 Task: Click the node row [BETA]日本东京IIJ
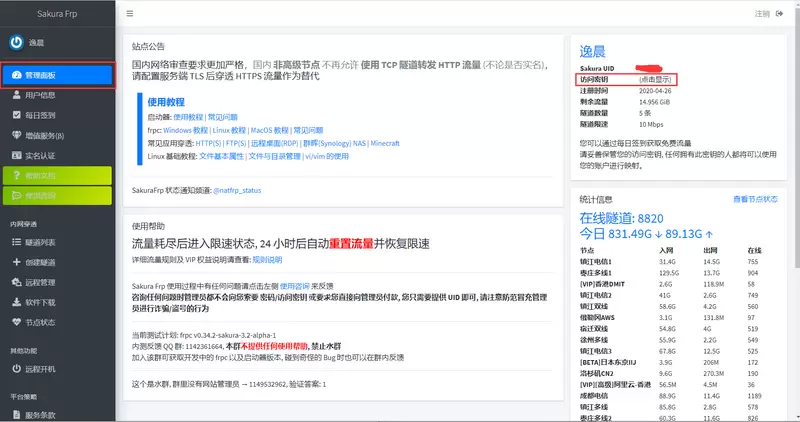679,362
